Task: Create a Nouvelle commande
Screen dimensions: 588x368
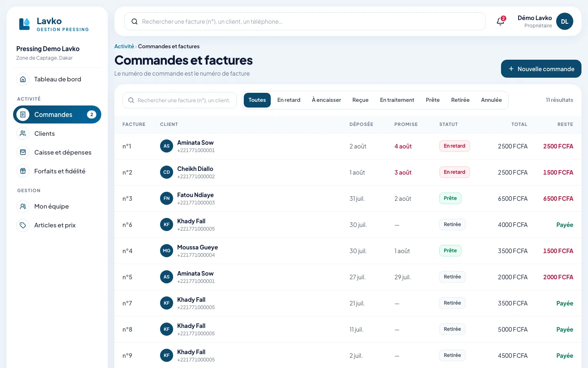Action: click(541, 69)
